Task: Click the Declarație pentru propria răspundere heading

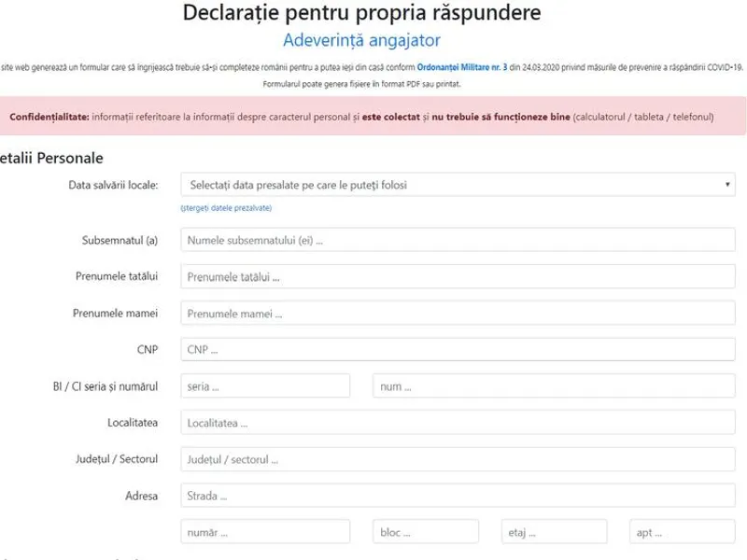Action: coord(361,14)
